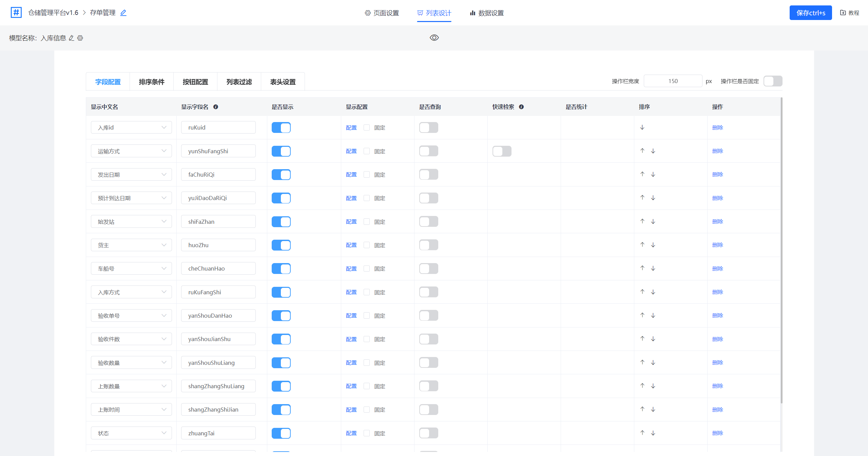Screen dimensions: 868x456
Task: Move 状态 row down
Action: (x=653, y=433)
